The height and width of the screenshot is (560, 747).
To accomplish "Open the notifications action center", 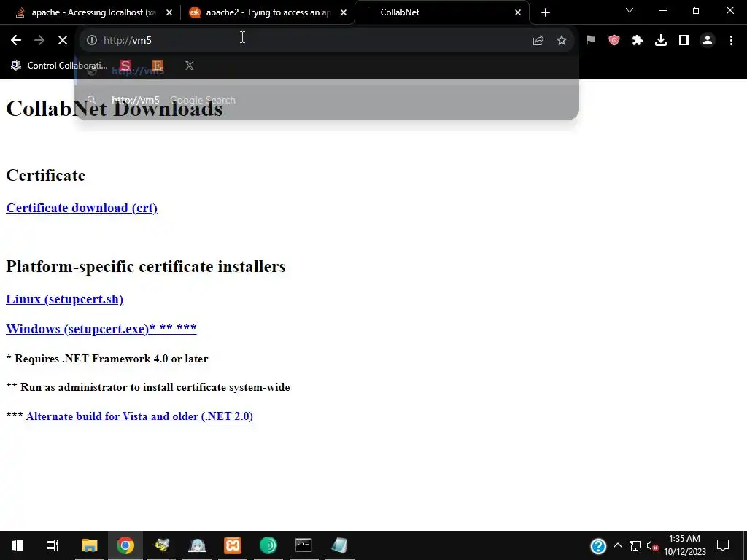I will 723,545.
